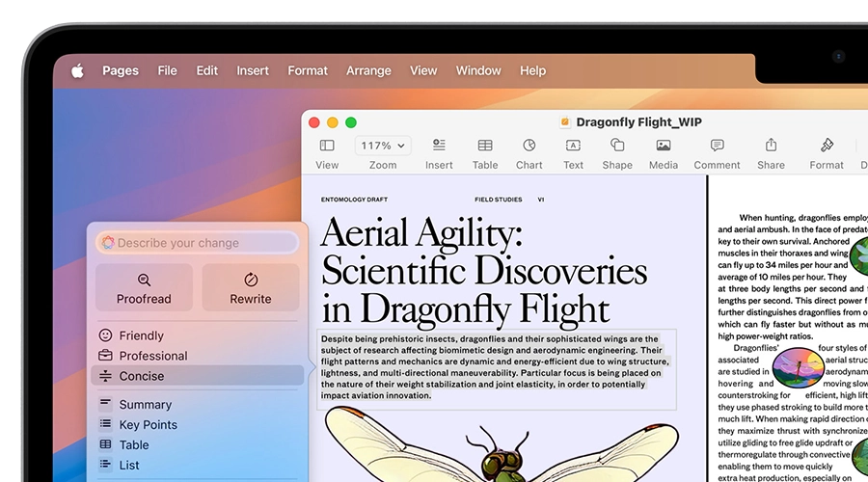The height and width of the screenshot is (482, 868).
Task: Click the Proofread button
Action: pos(144,287)
